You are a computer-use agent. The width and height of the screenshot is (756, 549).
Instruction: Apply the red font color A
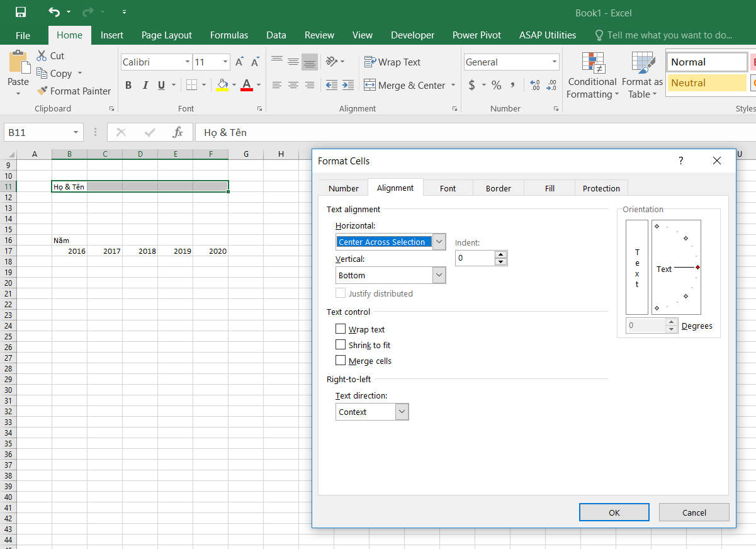click(x=246, y=85)
